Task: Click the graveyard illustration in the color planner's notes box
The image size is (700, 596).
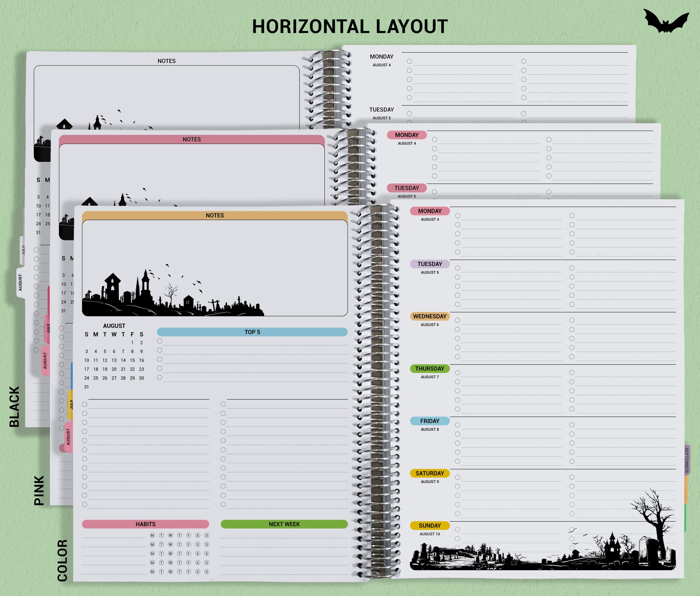Action: tap(173, 291)
